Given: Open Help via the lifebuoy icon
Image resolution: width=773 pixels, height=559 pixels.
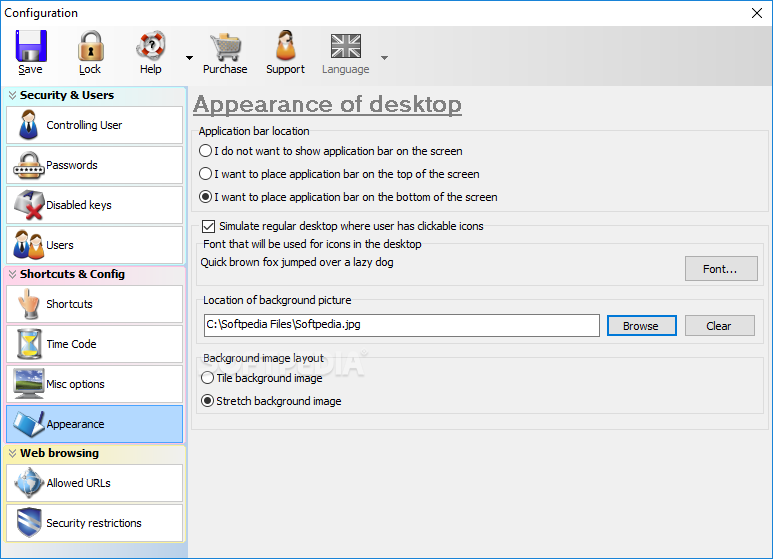Looking at the screenshot, I should [x=151, y=46].
